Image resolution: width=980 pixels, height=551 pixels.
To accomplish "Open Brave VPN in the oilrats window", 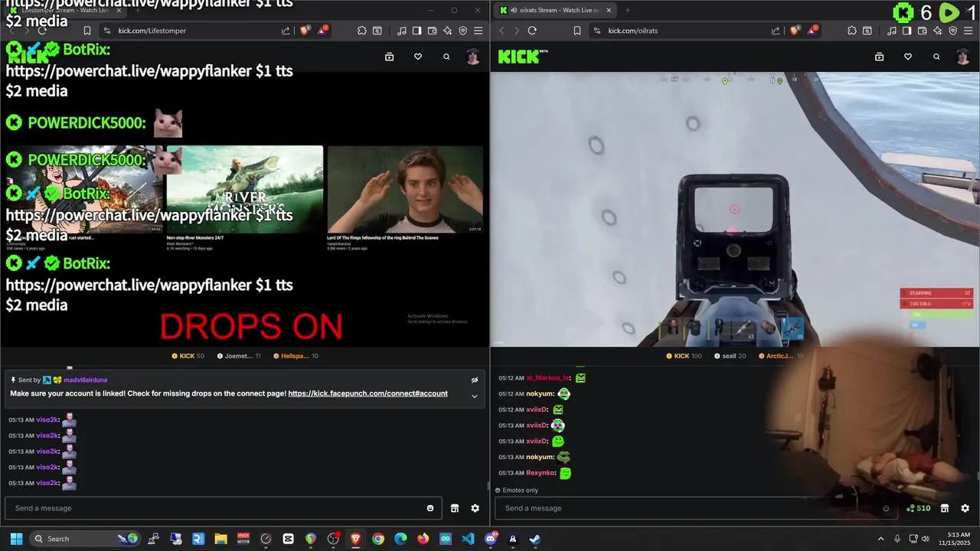I will tap(952, 31).
